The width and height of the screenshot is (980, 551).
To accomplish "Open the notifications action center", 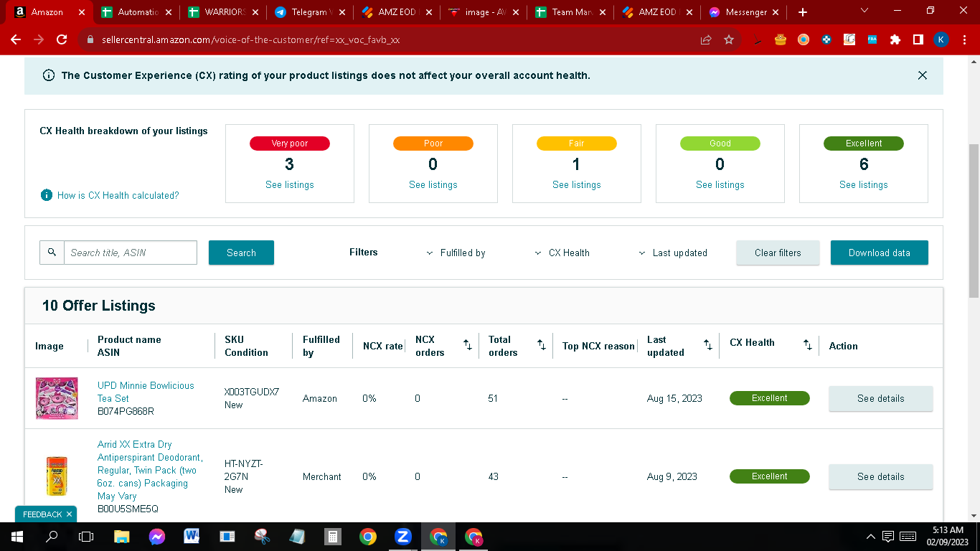I will [887, 537].
